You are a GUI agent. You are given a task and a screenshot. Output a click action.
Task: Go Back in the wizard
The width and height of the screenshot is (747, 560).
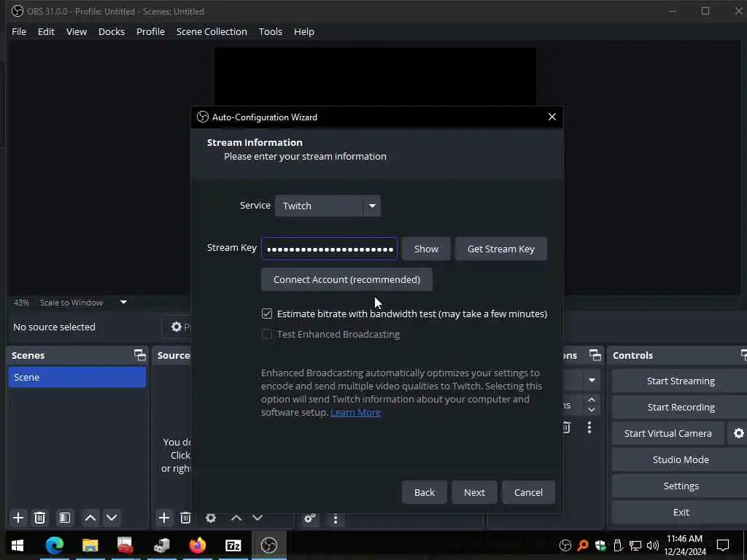[x=424, y=492]
